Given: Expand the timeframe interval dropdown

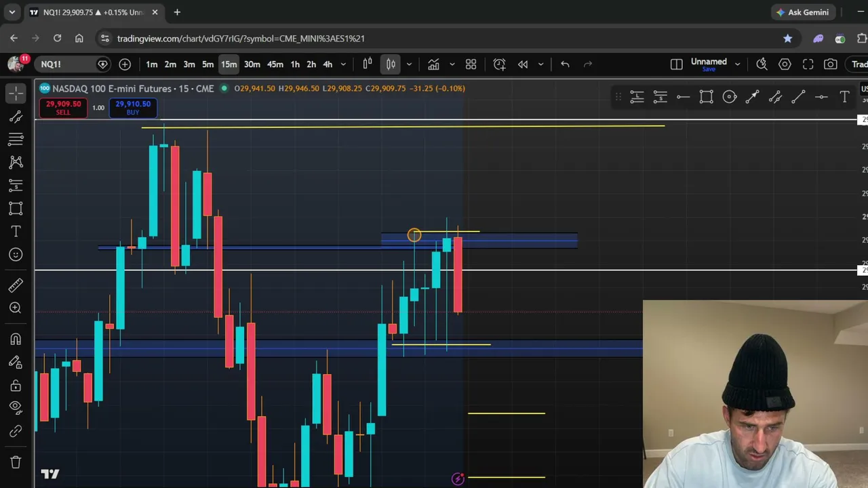Looking at the screenshot, I should [x=343, y=64].
